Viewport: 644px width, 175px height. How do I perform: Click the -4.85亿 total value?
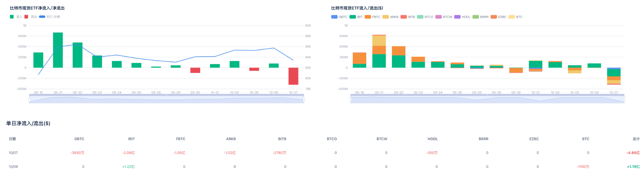[x=633, y=153]
